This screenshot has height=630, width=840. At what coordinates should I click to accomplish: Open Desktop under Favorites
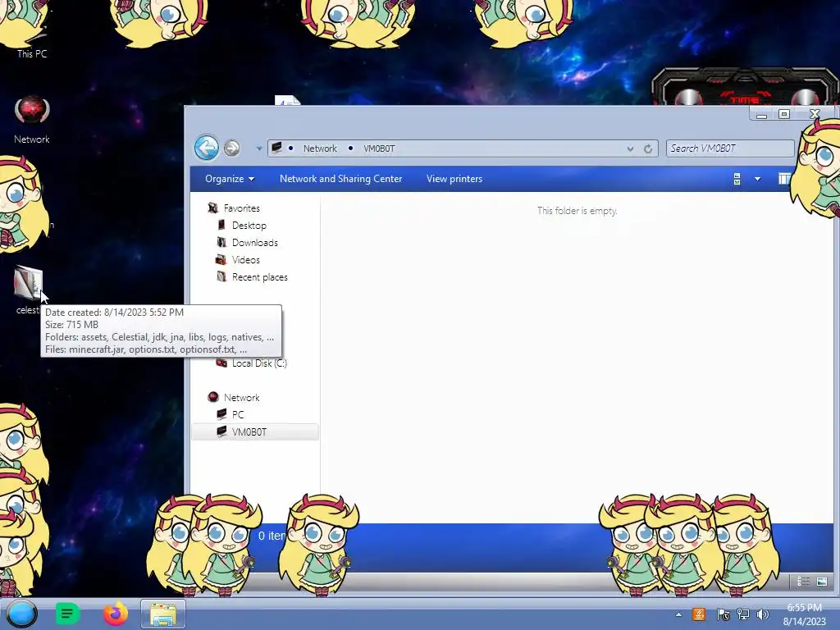click(249, 226)
